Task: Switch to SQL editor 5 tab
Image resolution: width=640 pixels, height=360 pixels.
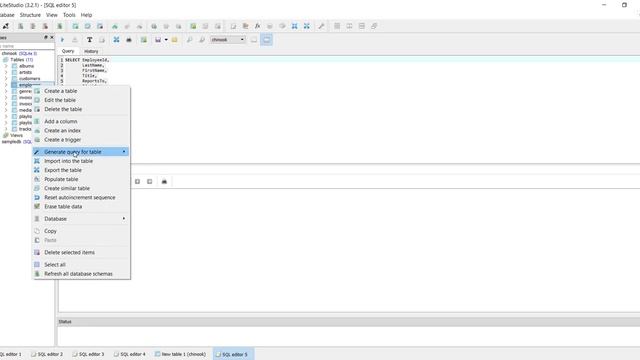Action: coord(232,354)
